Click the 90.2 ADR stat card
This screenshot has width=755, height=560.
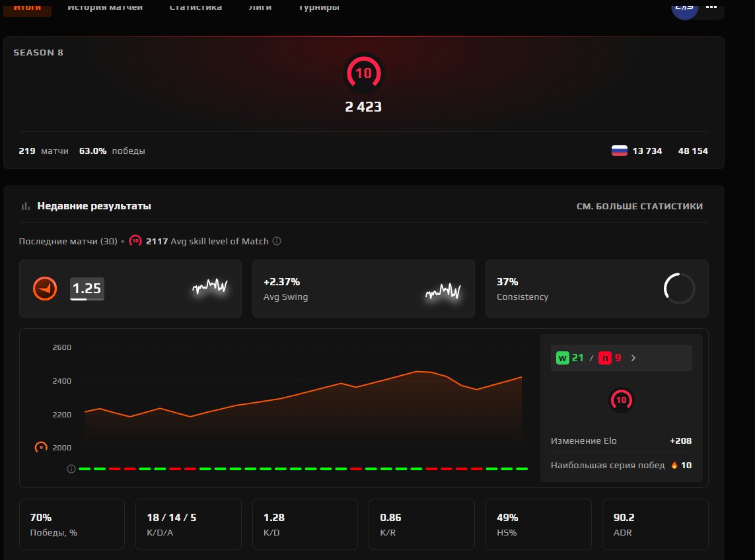(655, 524)
